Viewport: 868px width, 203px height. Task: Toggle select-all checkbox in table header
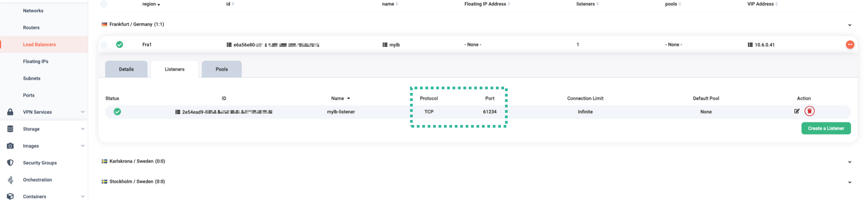104,4
